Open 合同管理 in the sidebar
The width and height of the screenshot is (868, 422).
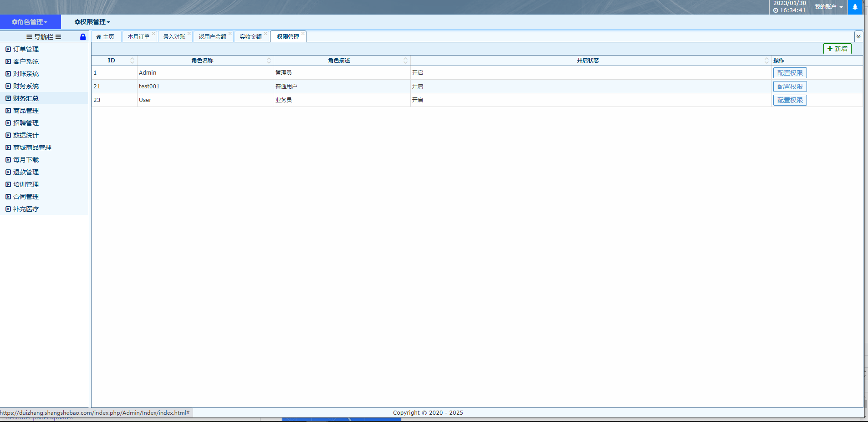point(26,197)
